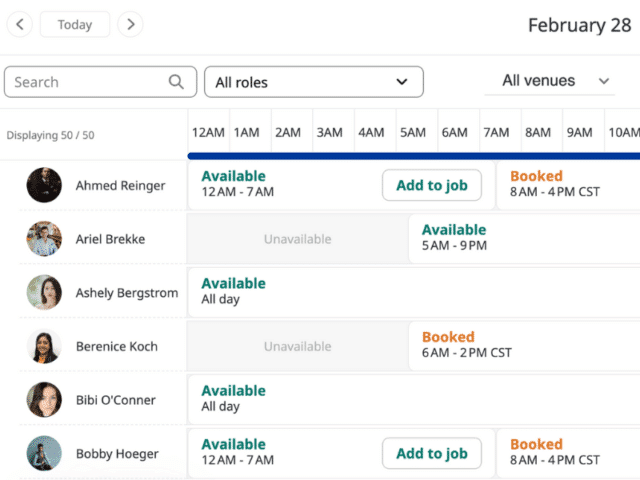Select Ahmed Reinger's Booked 8AM-4PM slot
Image resolution: width=640 pixels, height=480 pixels.
pyautogui.click(x=568, y=185)
